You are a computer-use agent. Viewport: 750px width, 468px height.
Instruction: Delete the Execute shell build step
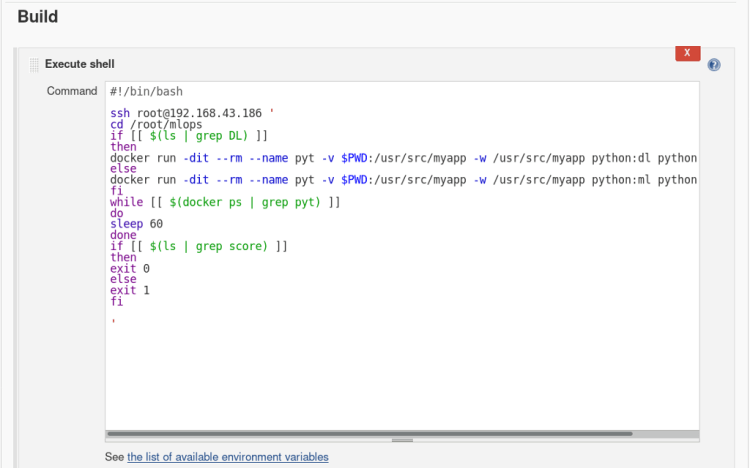(687, 54)
